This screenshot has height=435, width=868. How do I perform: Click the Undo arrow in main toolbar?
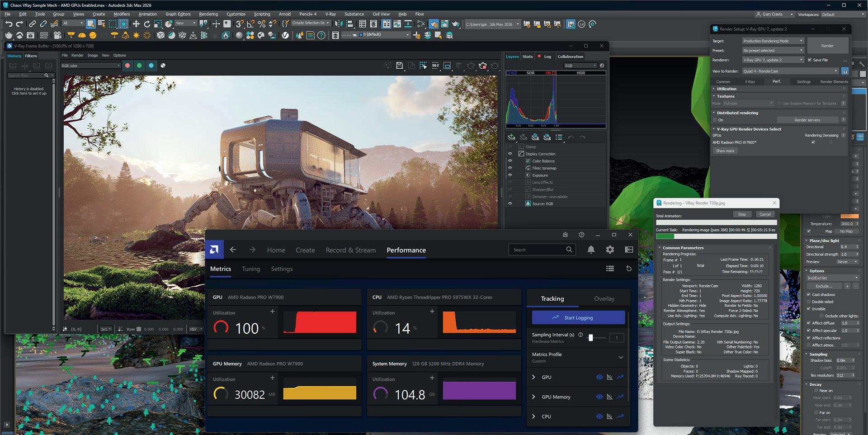pos(9,24)
